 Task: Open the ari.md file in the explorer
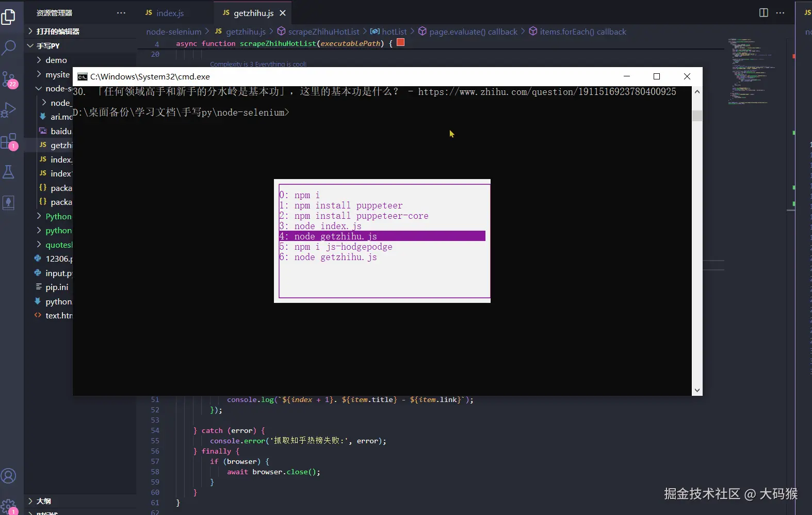coord(56,117)
